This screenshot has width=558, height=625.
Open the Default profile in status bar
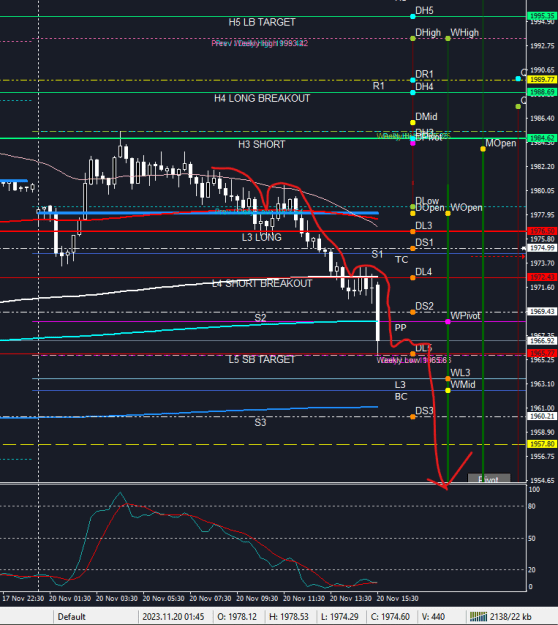coord(71,617)
